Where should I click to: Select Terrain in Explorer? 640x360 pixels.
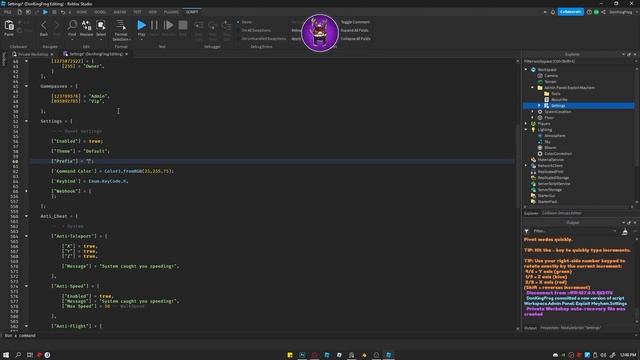(x=550, y=82)
